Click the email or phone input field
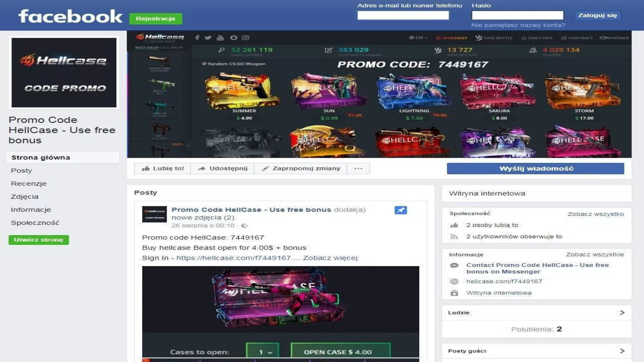Image resolution: width=644 pixels, height=362 pixels. pyautogui.click(x=403, y=15)
